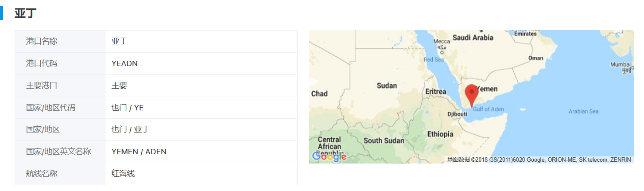Click the blue bar beside 亚丁 heading
644x191 pixels.
click(1, 12)
